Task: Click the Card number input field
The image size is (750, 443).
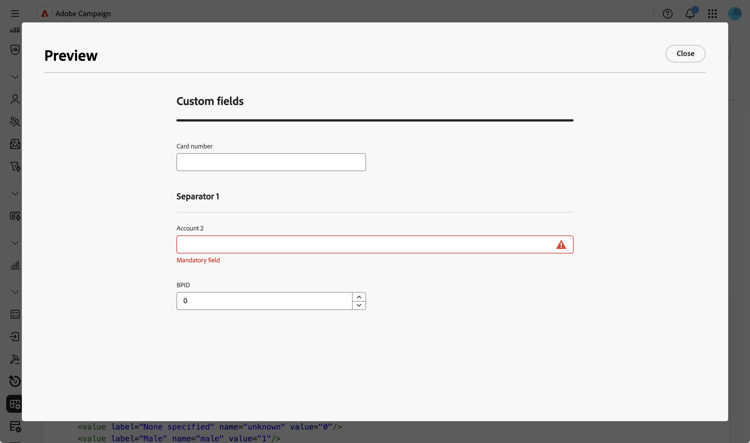Action: pyautogui.click(x=271, y=162)
